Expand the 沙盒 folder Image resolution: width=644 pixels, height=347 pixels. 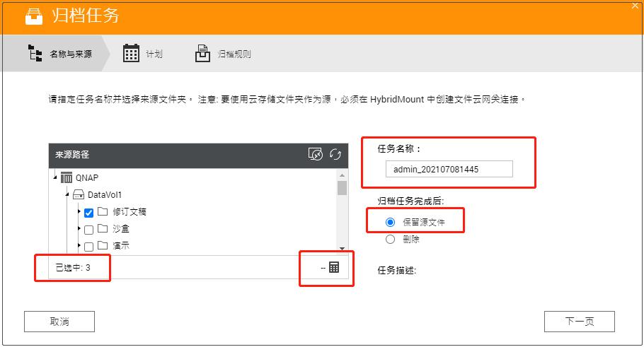79,228
